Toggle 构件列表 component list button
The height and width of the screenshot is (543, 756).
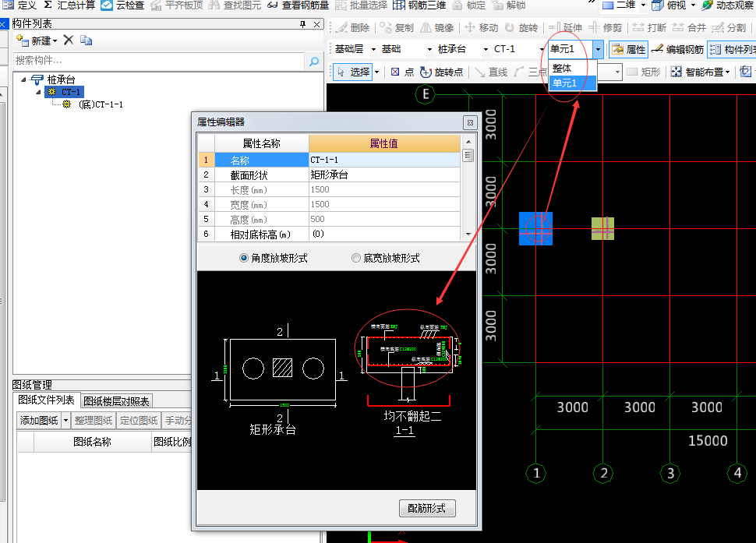[x=732, y=49]
